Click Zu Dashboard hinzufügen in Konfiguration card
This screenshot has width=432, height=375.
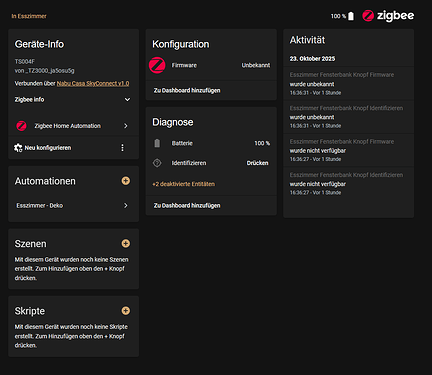187,90
